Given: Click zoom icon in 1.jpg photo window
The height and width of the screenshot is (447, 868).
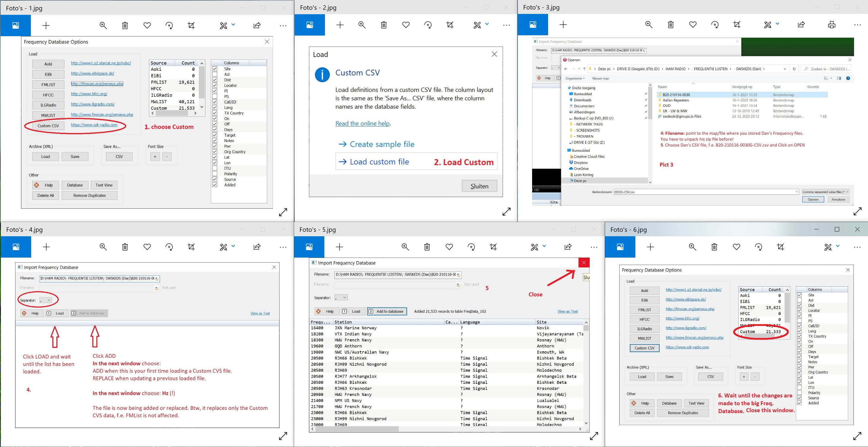Looking at the screenshot, I should tap(103, 25).
